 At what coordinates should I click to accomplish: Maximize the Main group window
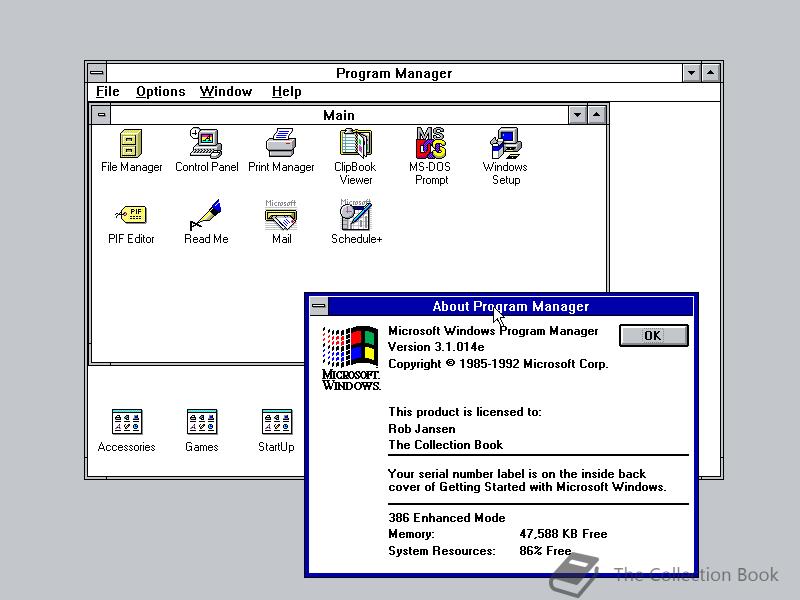596,115
